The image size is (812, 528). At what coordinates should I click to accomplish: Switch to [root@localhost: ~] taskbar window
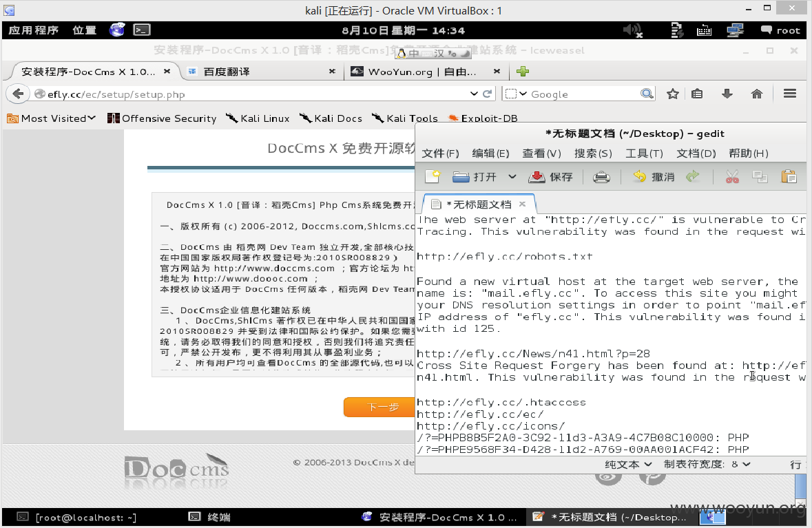tap(76, 517)
